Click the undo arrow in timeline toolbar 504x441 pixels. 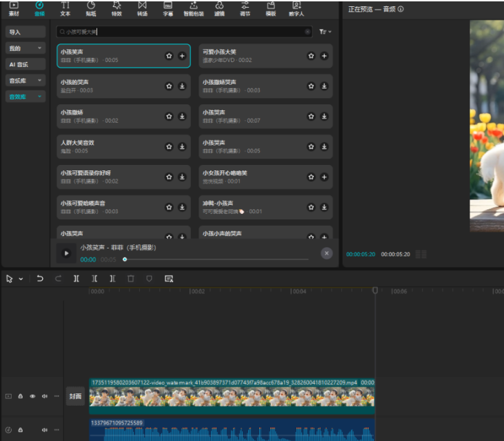tap(40, 279)
